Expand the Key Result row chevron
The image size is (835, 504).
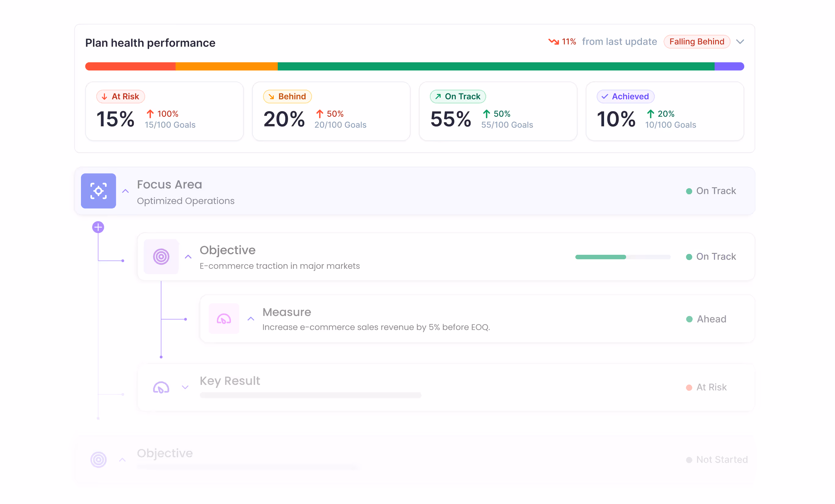pos(185,387)
